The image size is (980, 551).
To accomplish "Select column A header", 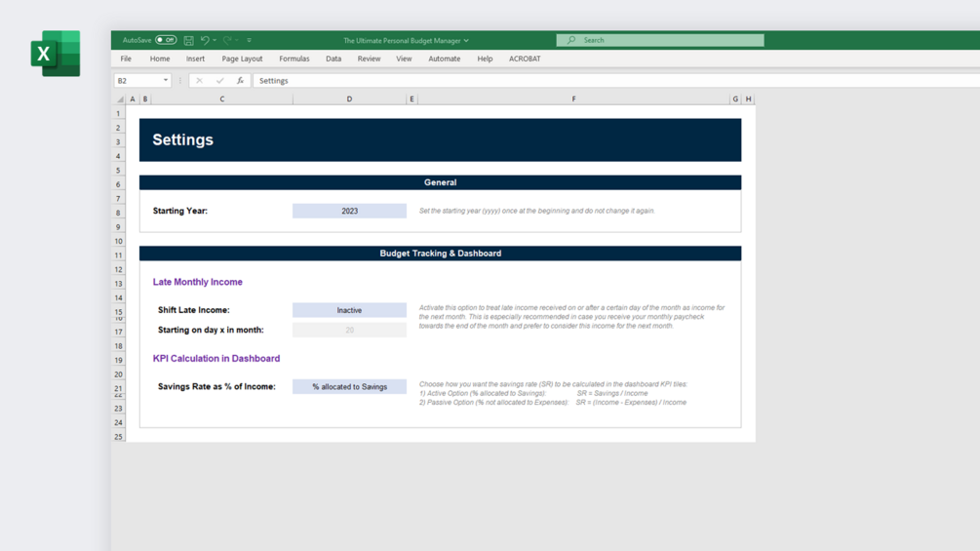I will pos(133,98).
